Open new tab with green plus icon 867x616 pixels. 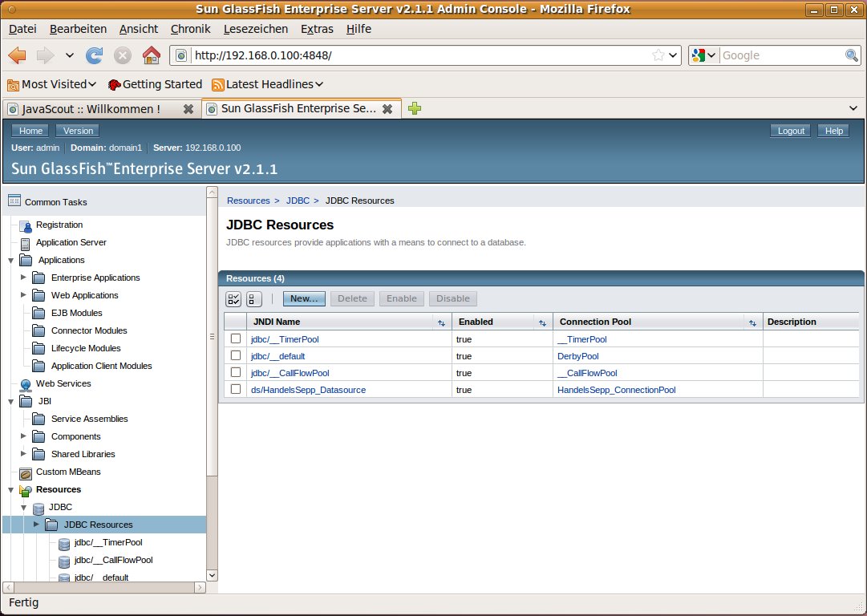pos(415,108)
